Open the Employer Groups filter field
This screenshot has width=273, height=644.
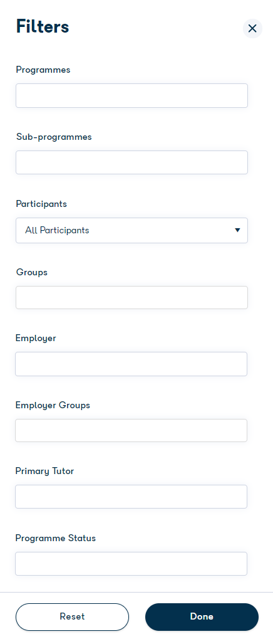[x=131, y=430]
